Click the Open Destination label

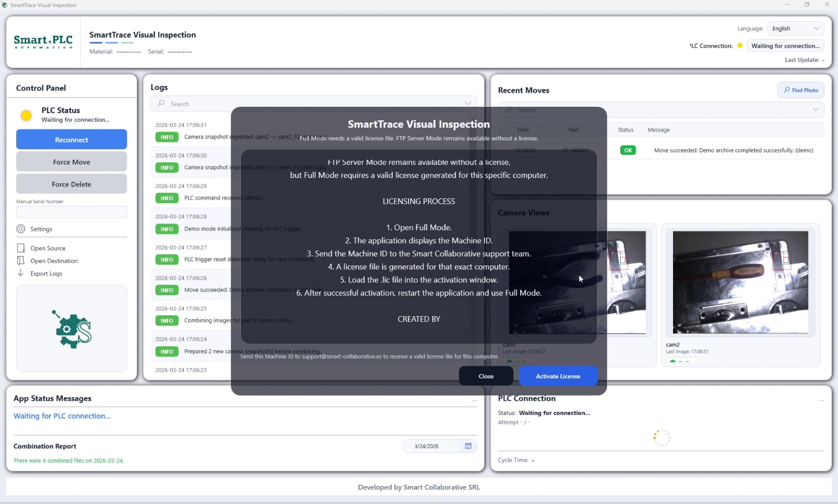coord(54,261)
